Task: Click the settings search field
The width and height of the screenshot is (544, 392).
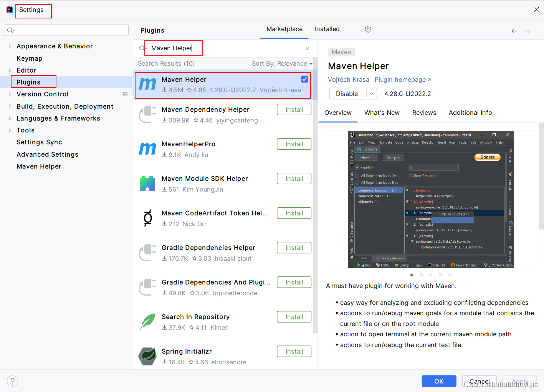Action: pos(66,30)
